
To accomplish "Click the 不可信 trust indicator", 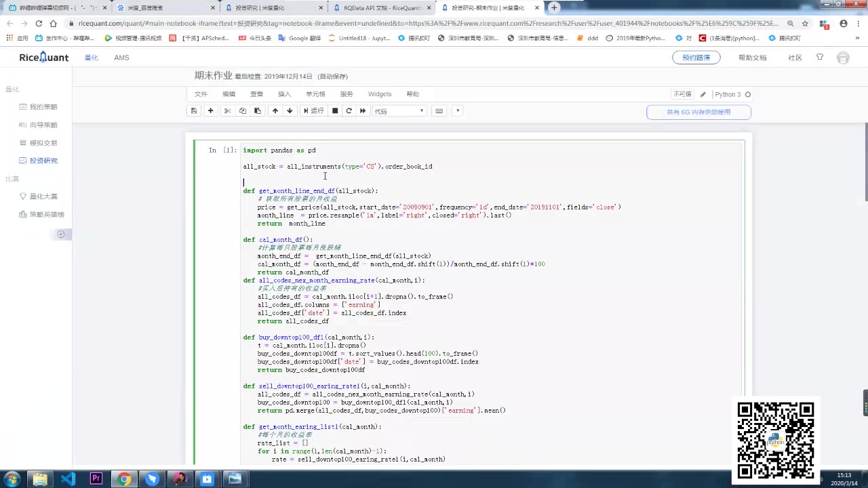I will [x=682, y=94].
